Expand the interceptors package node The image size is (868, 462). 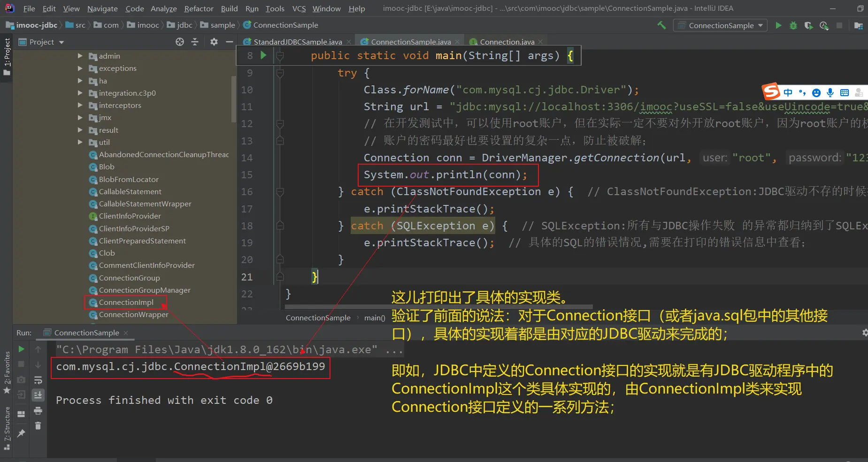click(80, 105)
